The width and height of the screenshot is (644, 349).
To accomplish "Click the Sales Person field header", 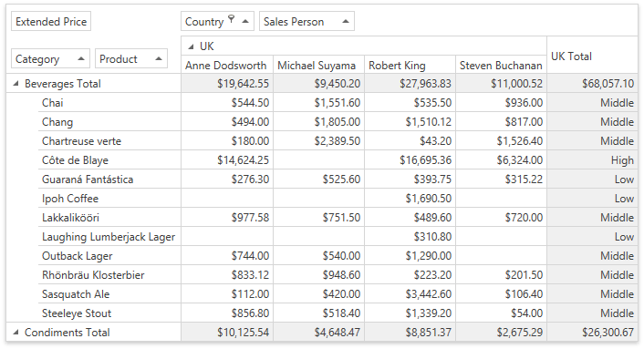I will click(306, 21).
